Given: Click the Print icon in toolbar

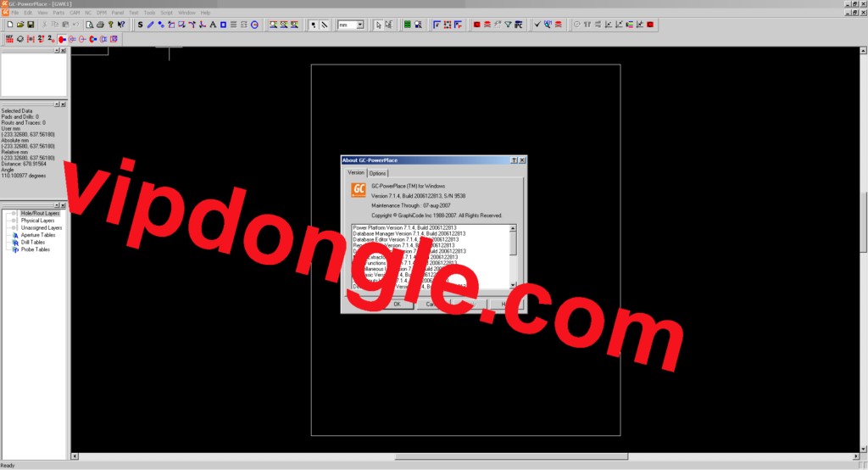Looking at the screenshot, I should click(x=100, y=25).
